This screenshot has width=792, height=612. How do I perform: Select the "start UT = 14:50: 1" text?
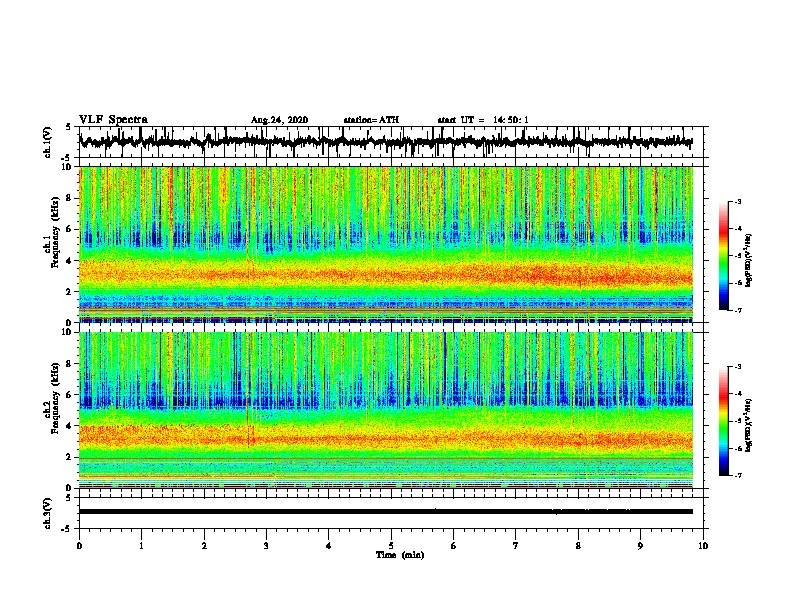(483, 120)
